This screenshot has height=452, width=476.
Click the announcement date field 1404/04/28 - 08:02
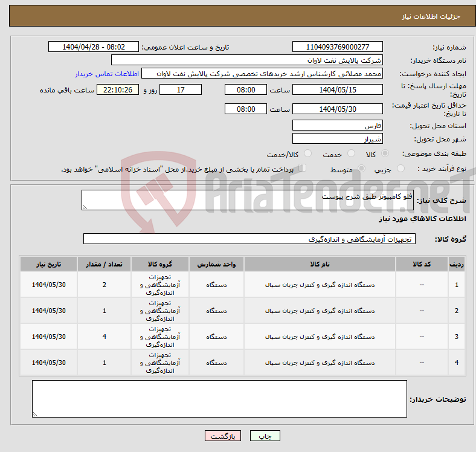[94, 47]
